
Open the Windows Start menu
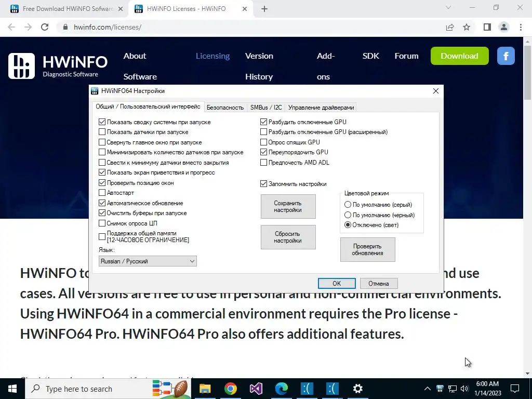pos(12,389)
